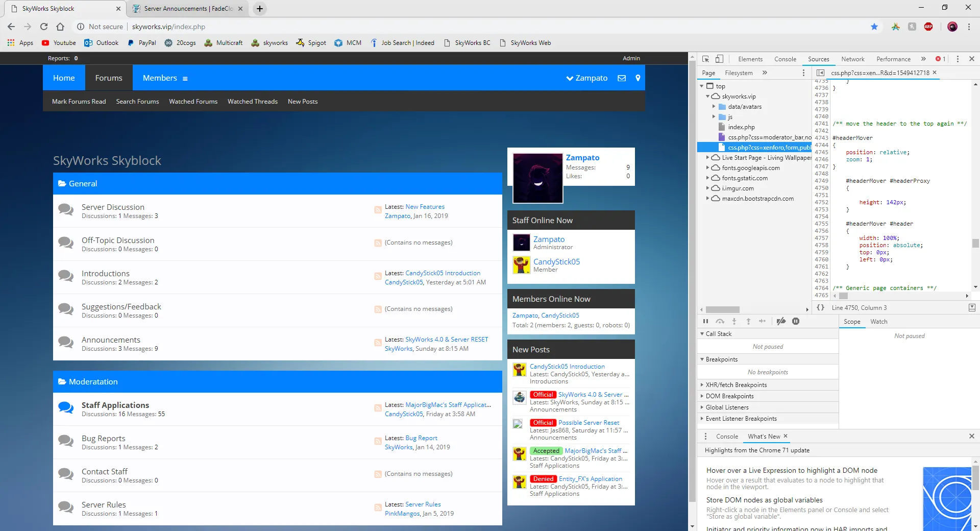Toggle pause on exceptions button

(x=795, y=321)
